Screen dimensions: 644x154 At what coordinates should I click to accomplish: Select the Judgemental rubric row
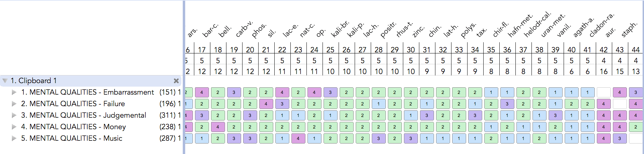(x=91, y=115)
